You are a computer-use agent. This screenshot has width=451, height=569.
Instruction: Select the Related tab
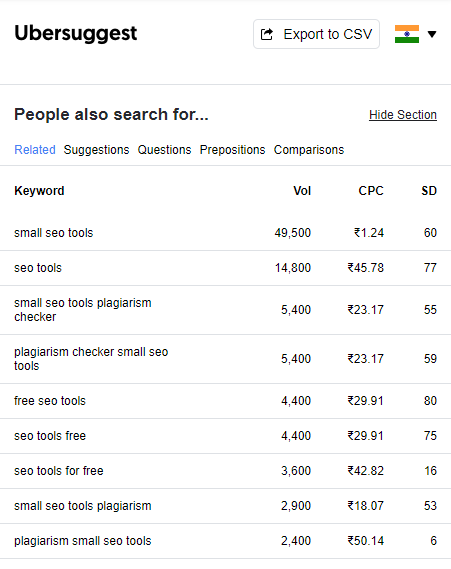click(x=35, y=150)
